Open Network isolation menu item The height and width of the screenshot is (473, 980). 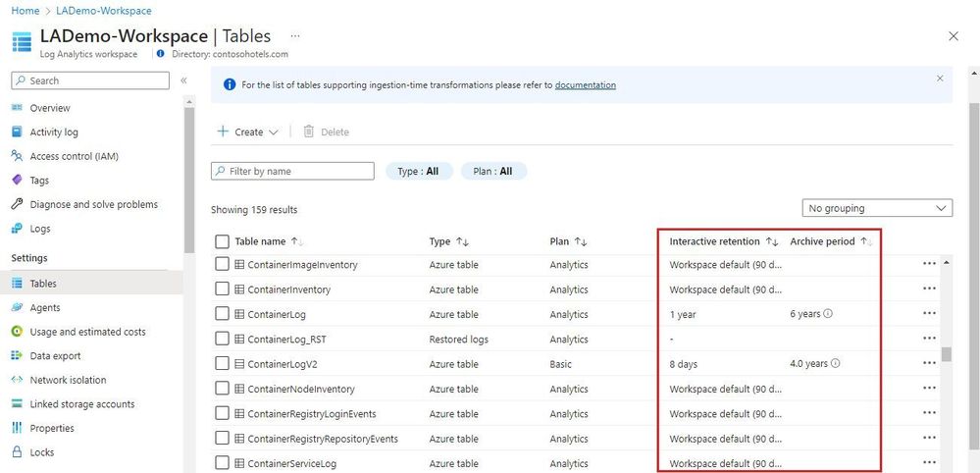click(x=68, y=380)
